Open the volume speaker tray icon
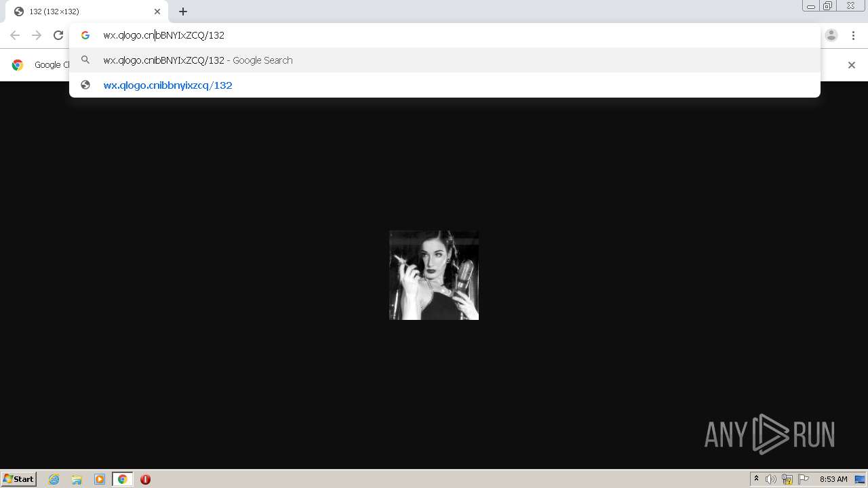The width and height of the screenshot is (868, 488). click(x=771, y=479)
